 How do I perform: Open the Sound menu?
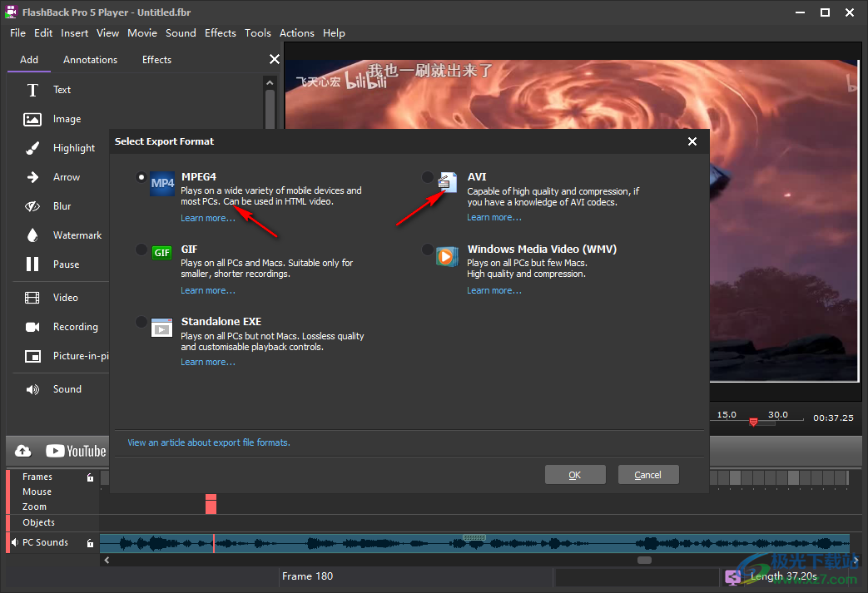181,33
